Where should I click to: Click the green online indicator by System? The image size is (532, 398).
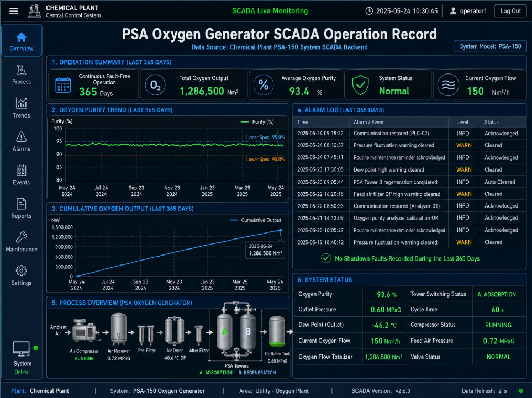[35, 348]
